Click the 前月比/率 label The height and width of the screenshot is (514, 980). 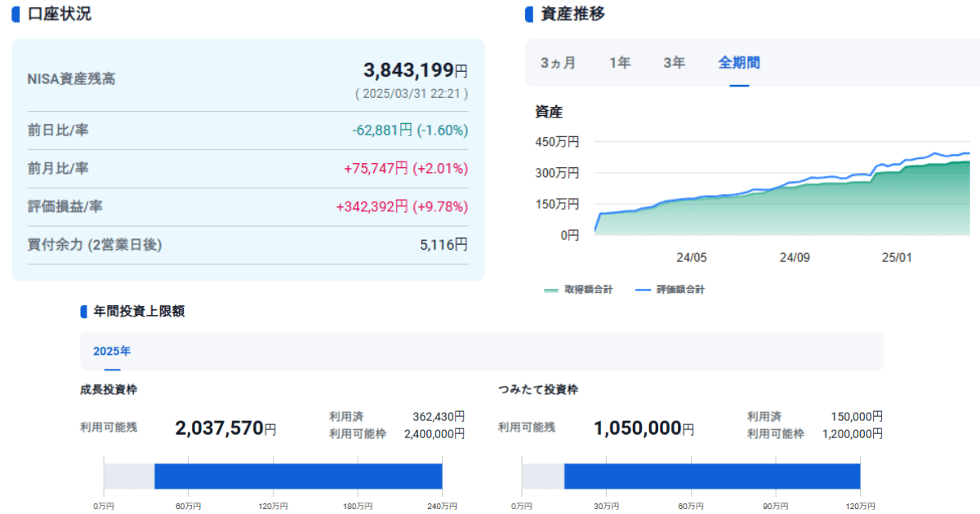pos(58,169)
